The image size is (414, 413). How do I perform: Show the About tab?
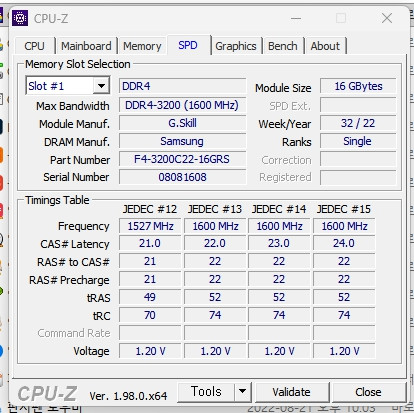[x=325, y=46]
